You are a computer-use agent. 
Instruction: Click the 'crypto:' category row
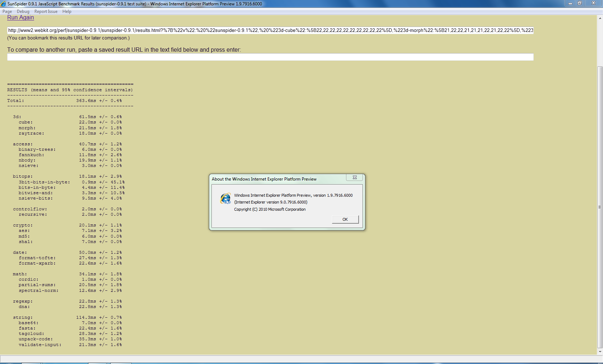coord(67,225)
